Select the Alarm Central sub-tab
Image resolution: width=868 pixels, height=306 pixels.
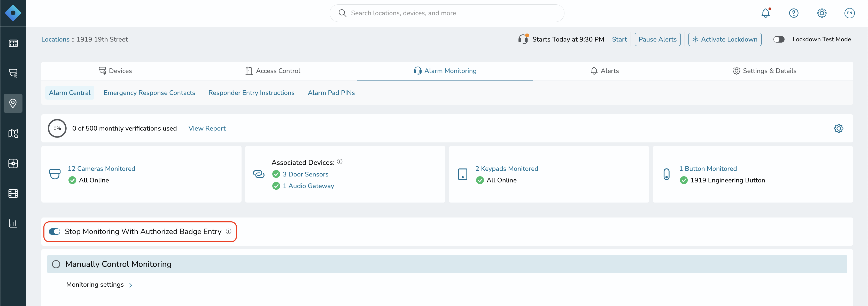pyautogui.click(x=70, y=93)
